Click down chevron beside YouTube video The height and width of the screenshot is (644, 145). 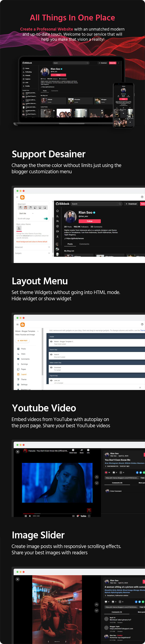pos(97,483)
